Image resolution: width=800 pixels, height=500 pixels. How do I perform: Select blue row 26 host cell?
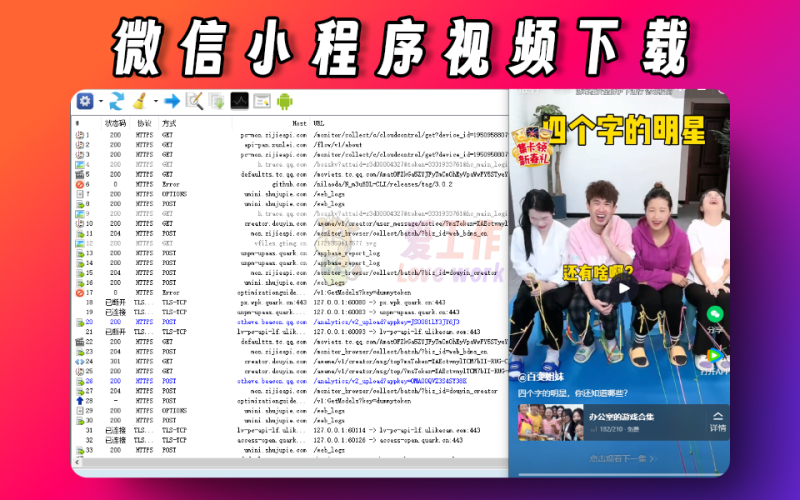[x=272, y=381]
